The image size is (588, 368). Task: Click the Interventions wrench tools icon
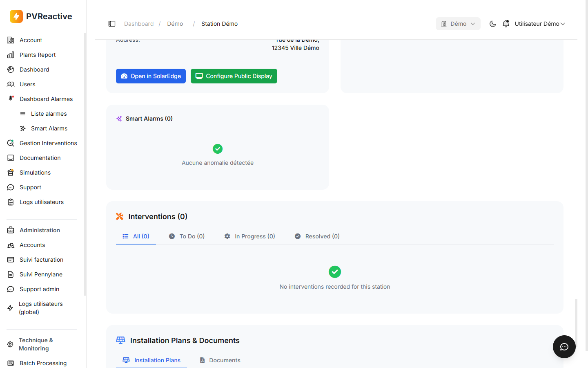[120, 216]
